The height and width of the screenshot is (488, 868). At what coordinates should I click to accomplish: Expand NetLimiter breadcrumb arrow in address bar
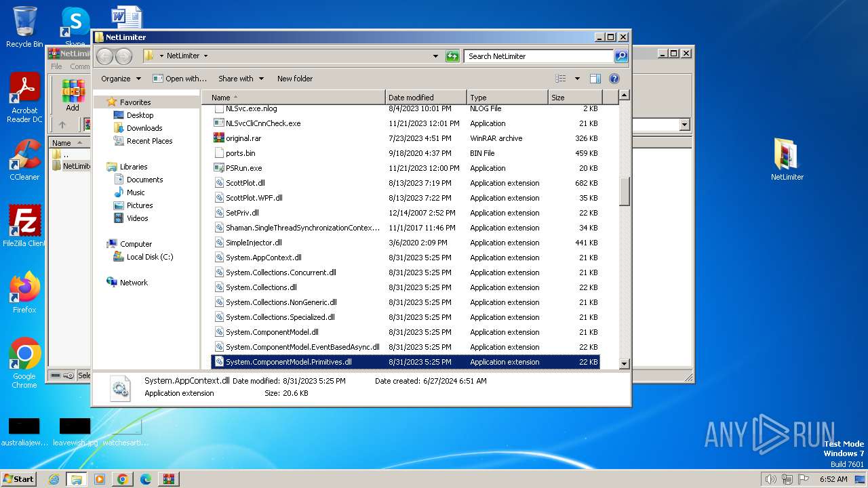(x=205, y=56)
